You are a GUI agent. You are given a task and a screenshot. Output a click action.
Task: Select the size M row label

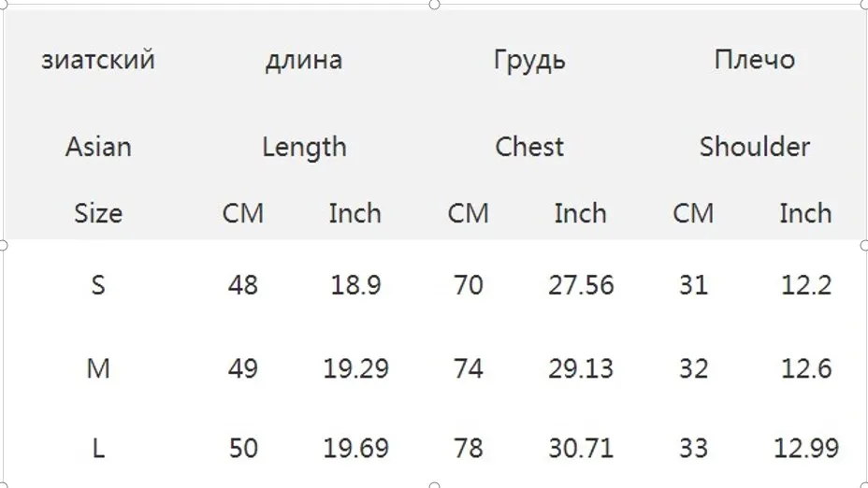[98, 368]
